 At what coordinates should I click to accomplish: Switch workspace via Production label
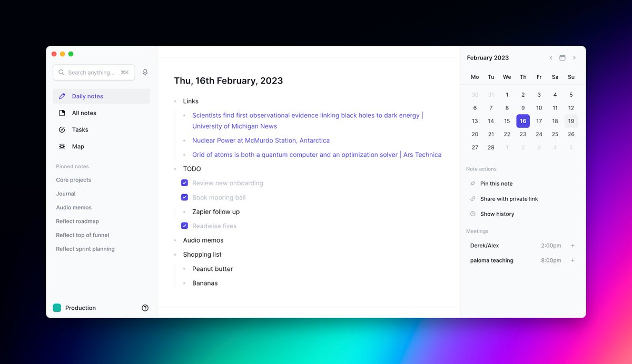pyautogui.click(x=81, y=308)
